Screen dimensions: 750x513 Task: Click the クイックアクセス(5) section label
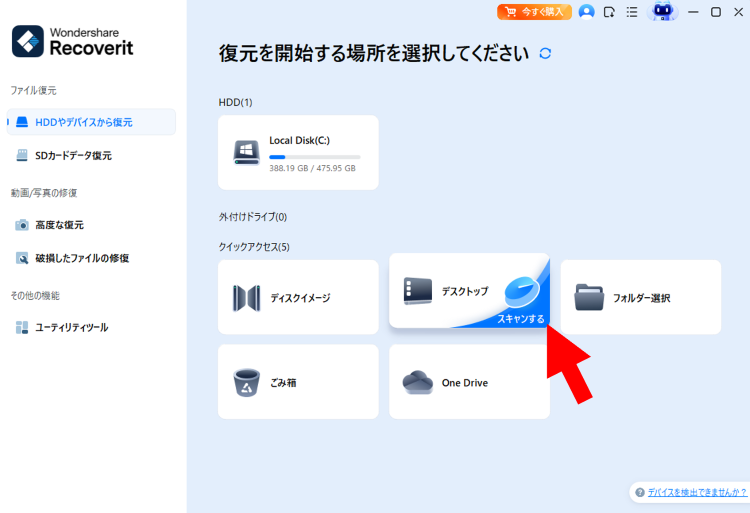tap(254, 247)
